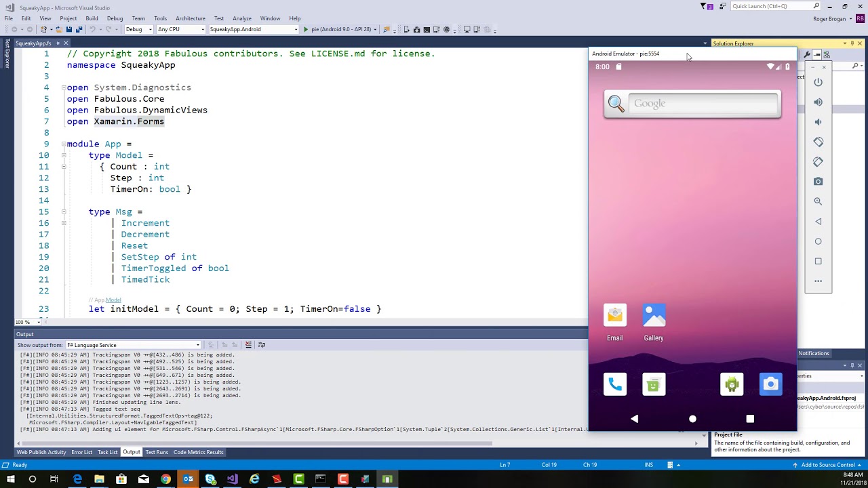Rotate emulator left
Viewport: 868px width, 488px height.
(x=818, y=142)
